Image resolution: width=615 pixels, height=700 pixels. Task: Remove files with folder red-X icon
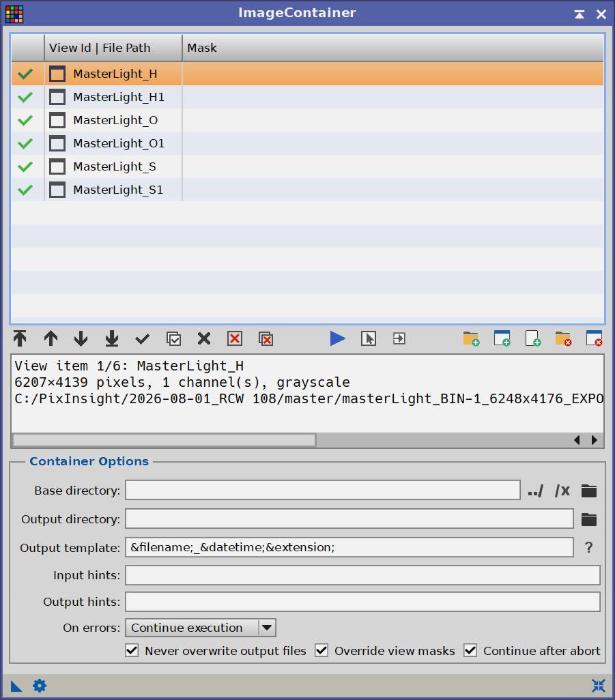tap(563, 339)
